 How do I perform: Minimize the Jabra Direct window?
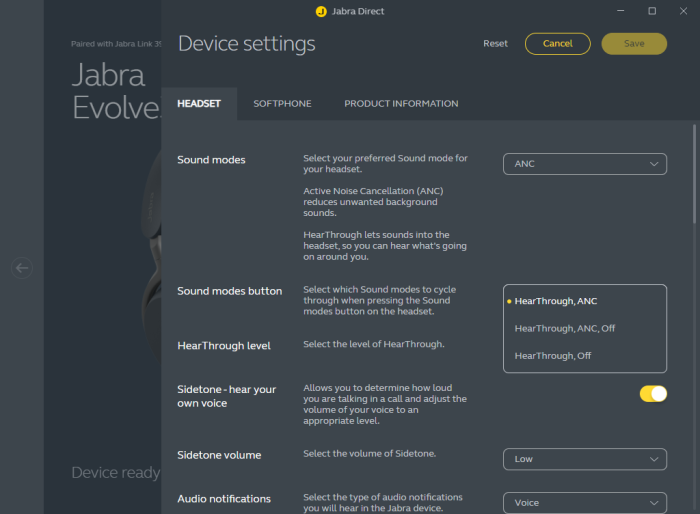621,11
